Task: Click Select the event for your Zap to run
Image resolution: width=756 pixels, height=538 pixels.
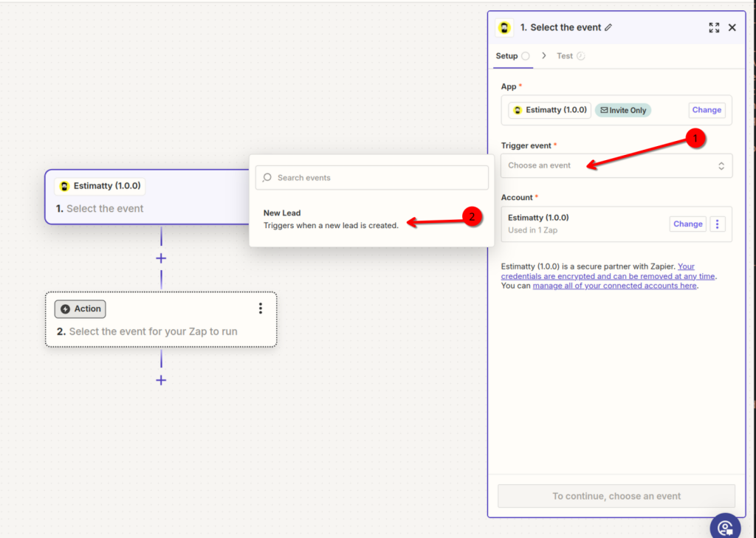Action: [153, 331]
